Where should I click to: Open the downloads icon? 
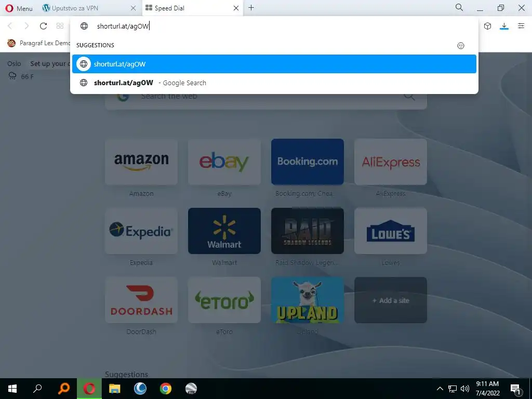504,26
